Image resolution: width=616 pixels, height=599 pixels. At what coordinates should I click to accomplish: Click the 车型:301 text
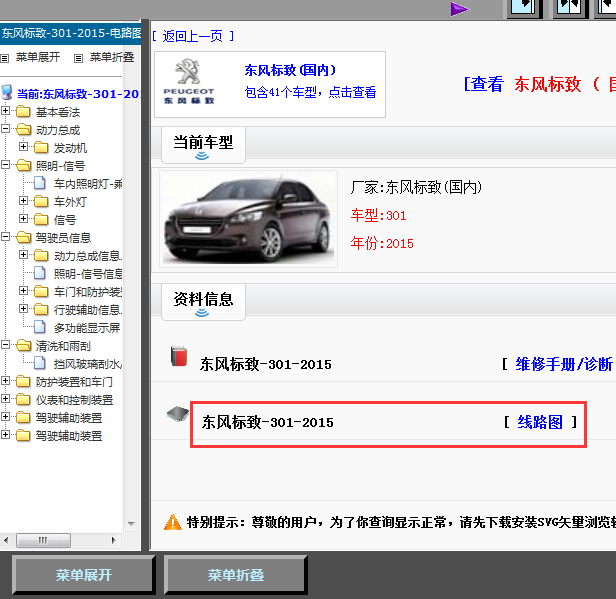point(378,215)
